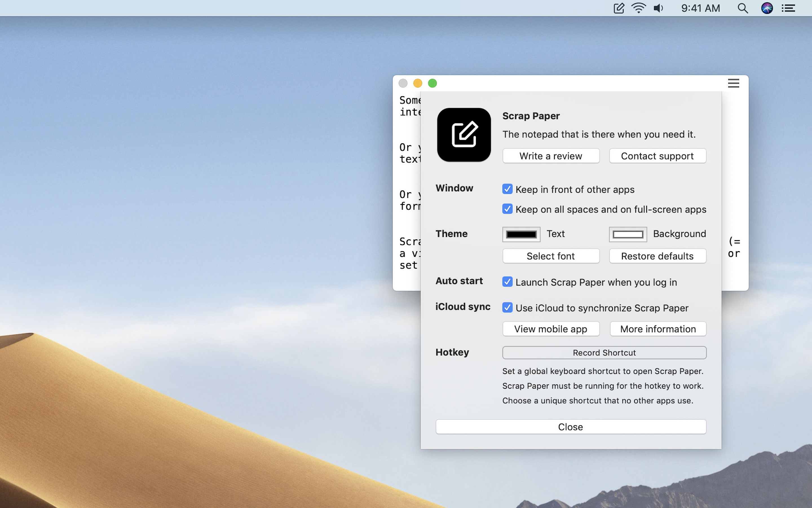This screenshot has width=812, height=508.
Task: Click the 'iCloud sync' section label
Action: 463,306
